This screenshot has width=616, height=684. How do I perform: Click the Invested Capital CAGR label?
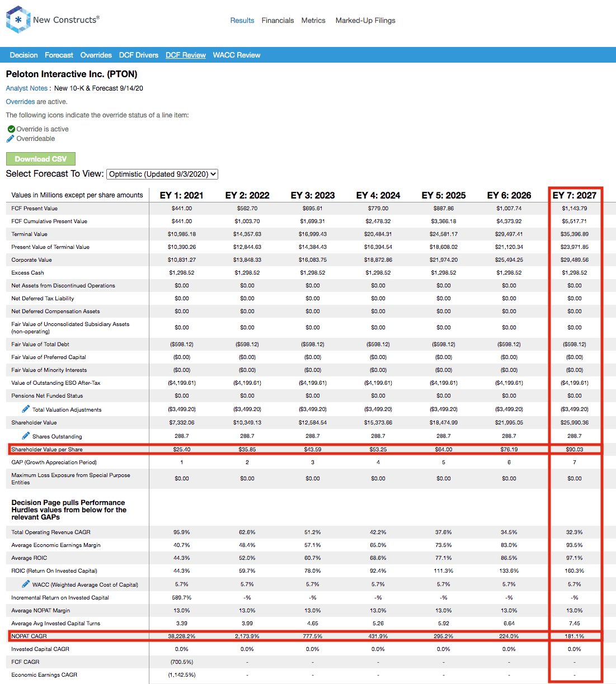40,649
